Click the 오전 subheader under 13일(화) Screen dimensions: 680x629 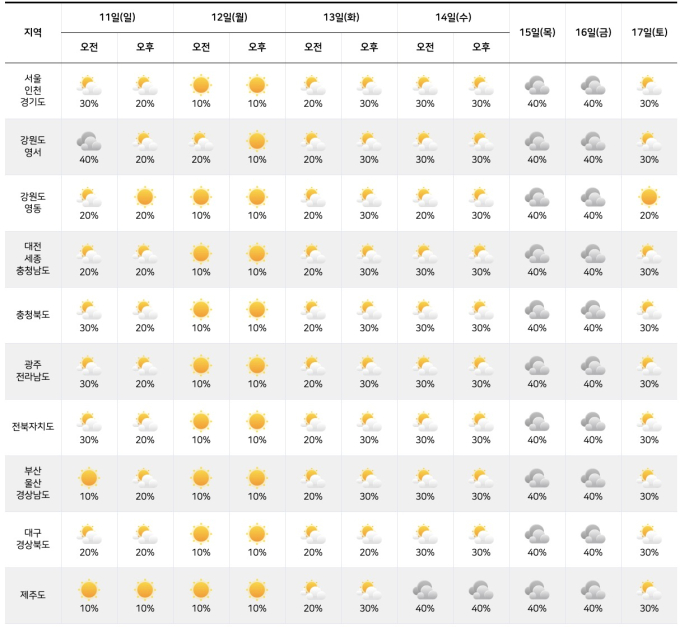(313, 47)
